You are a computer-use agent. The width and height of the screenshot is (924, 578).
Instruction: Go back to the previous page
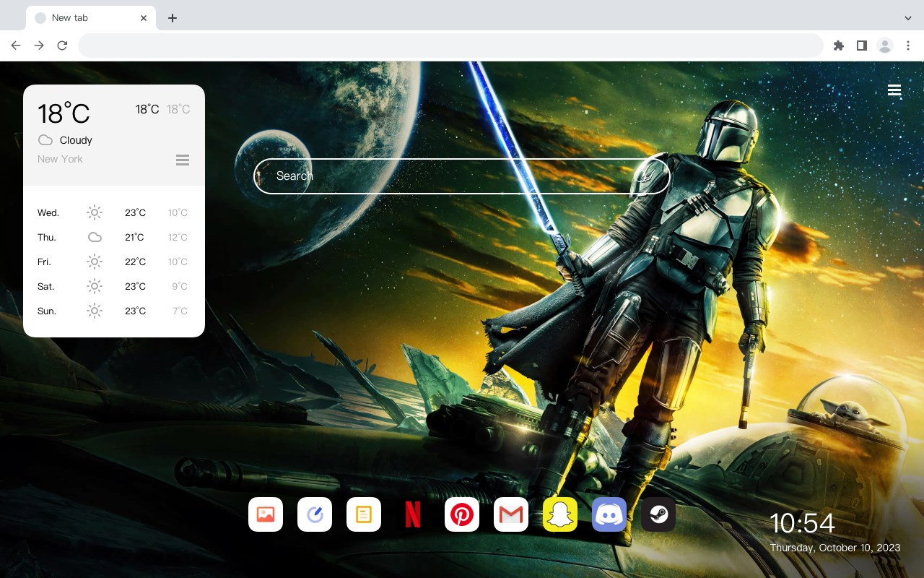click(x=16, y=46)
